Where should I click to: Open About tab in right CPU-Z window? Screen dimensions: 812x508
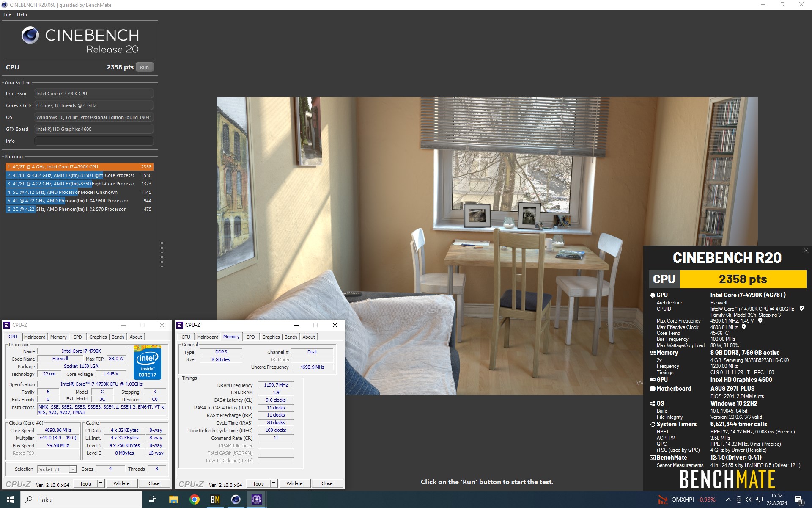(x=309, y=337)
